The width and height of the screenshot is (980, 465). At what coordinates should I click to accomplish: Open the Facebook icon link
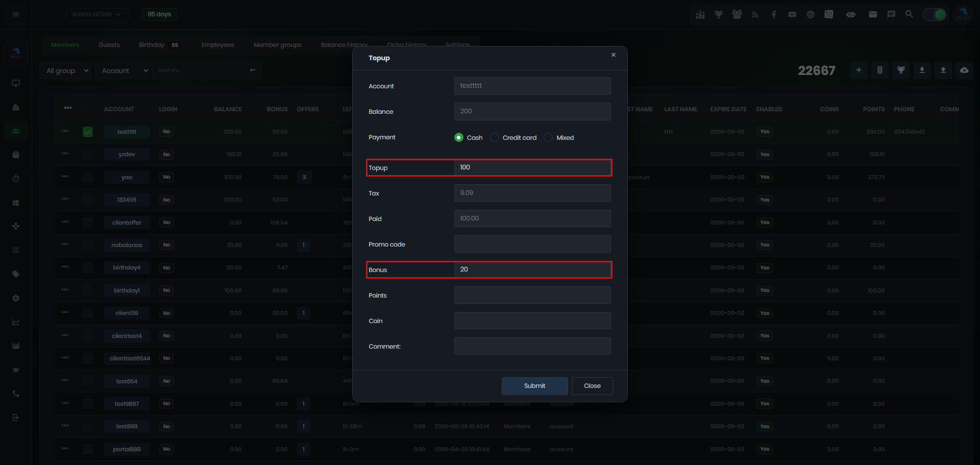point(774,15)
